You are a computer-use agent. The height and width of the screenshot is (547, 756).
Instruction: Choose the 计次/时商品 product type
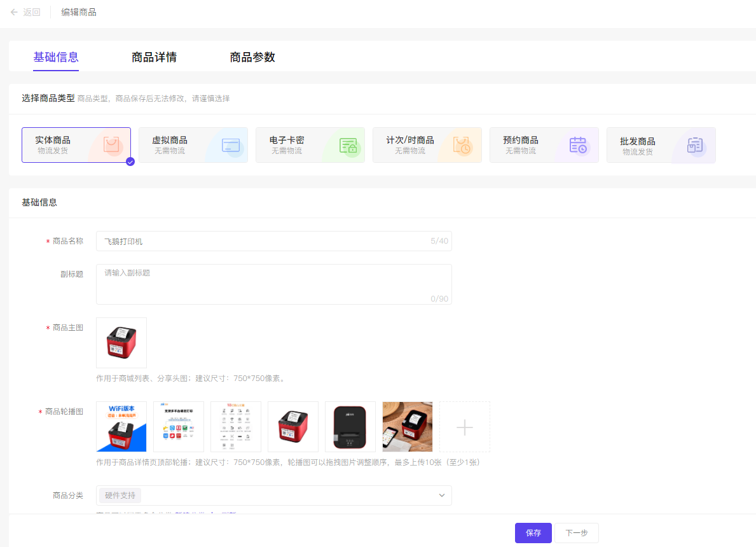(x=427, y=145)
